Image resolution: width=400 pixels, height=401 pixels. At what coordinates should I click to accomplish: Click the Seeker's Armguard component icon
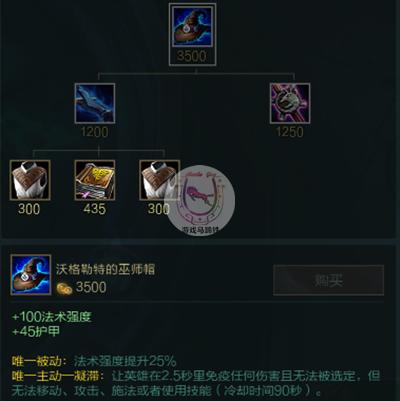pyautogui.click(x=95, y=103)
